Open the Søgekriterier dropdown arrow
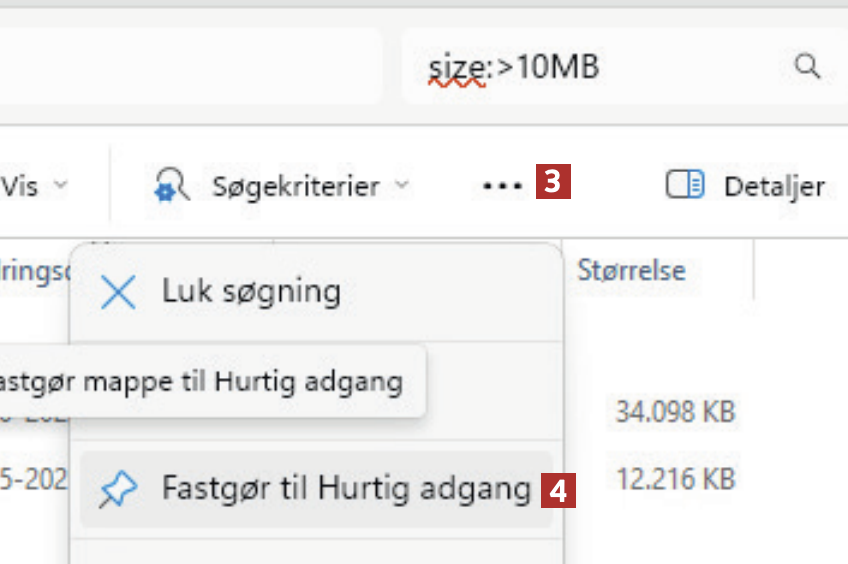The height and width of the screenshot is (564, 848). (x=402, y=186)
